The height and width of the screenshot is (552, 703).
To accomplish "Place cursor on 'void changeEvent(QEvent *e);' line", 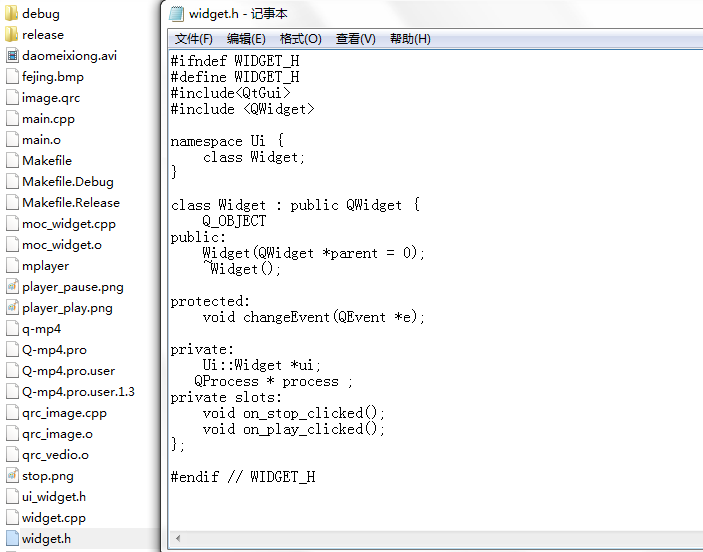I will click(313, 317).
